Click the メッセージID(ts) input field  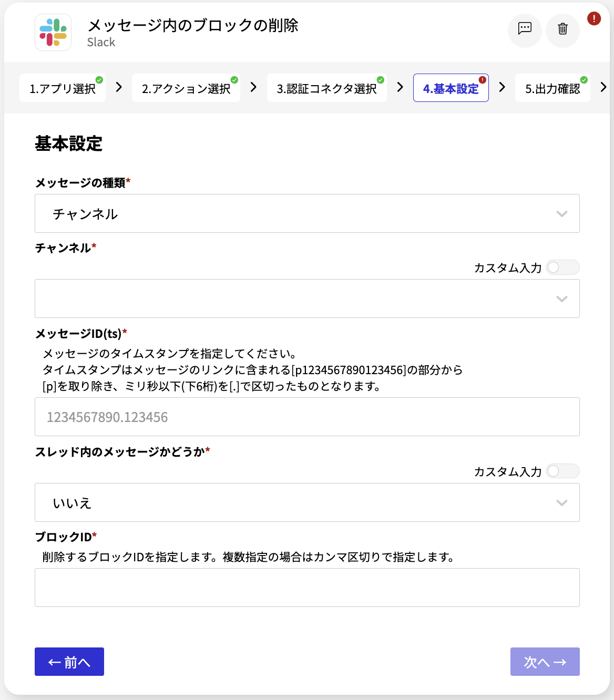307,417
